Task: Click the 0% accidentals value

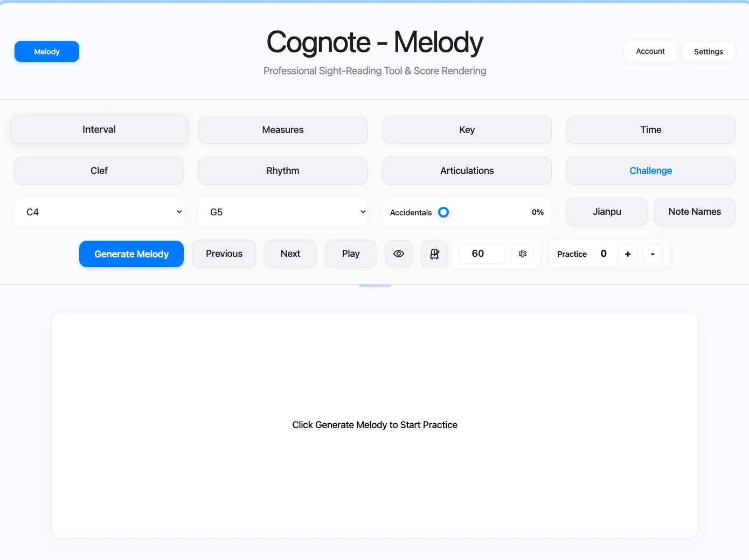Action: pyautogui.click(x=538, y=212)
